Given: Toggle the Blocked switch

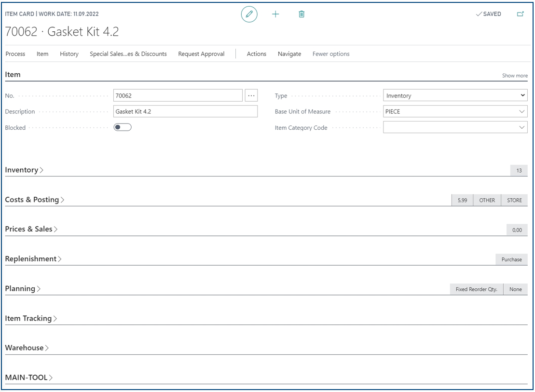Looking at the screenshot, I should point(123,127).
